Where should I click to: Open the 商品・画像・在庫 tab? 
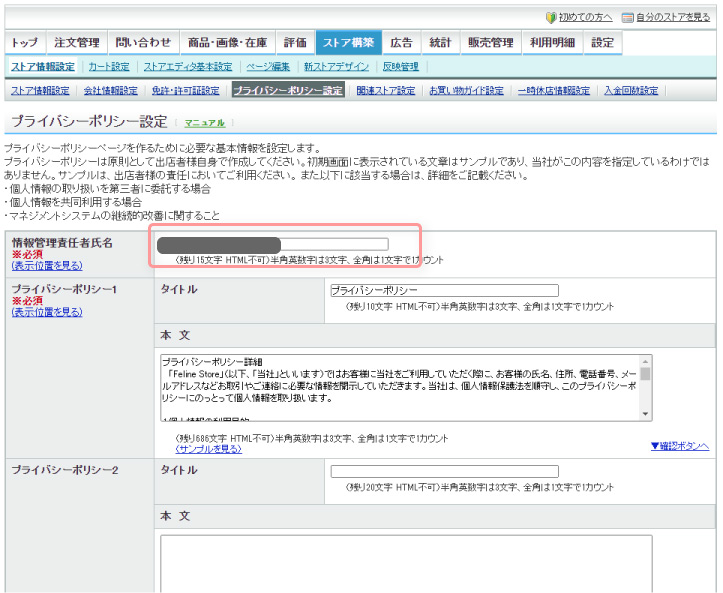click(228, 43)
